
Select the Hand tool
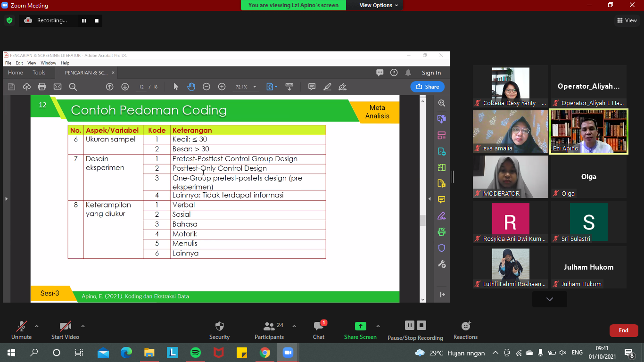tap(191, 87)
